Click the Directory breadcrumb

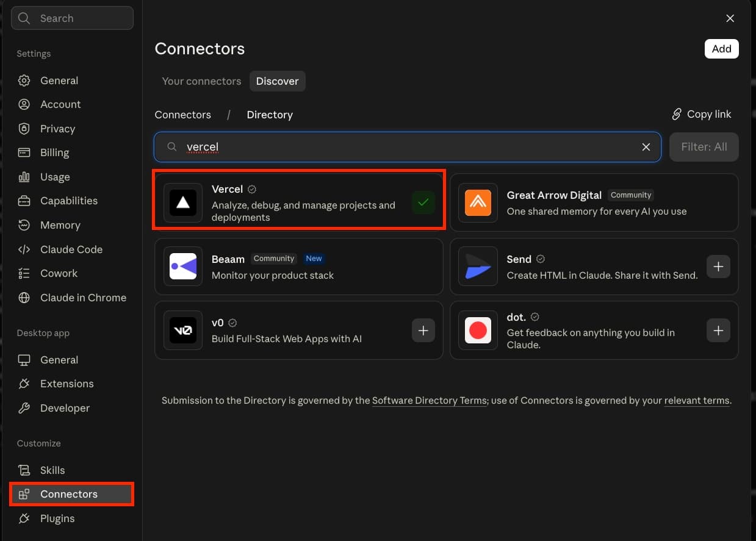click(x=270, y=115)
